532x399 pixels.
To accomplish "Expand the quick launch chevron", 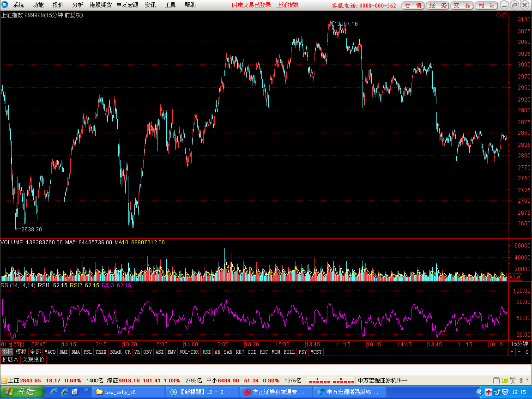I will pos(86,390).
